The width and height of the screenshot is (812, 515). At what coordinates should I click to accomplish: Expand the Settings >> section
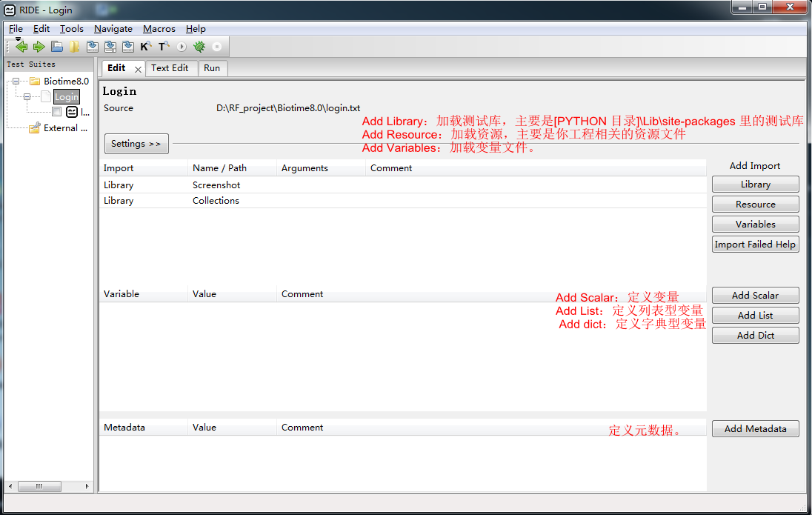[x=136, y=144]
